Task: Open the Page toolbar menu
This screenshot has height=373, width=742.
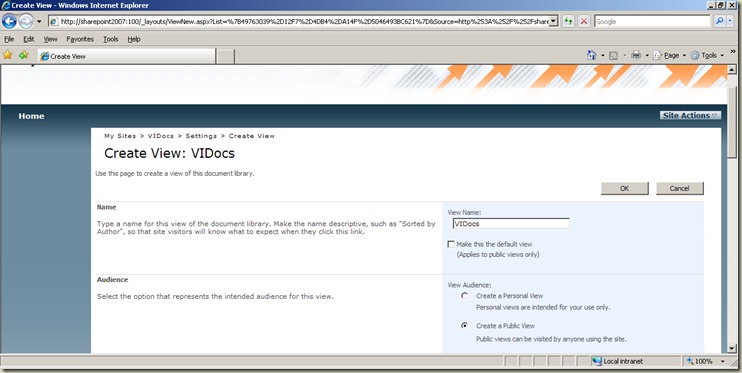Action: click(670, 55)
